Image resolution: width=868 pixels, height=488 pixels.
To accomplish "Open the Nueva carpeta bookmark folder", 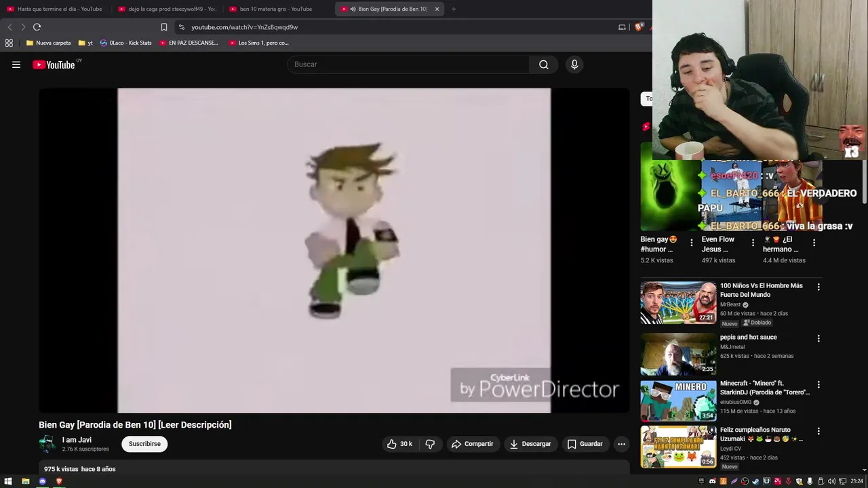I will pyautogui.click(x=48, y=43).
